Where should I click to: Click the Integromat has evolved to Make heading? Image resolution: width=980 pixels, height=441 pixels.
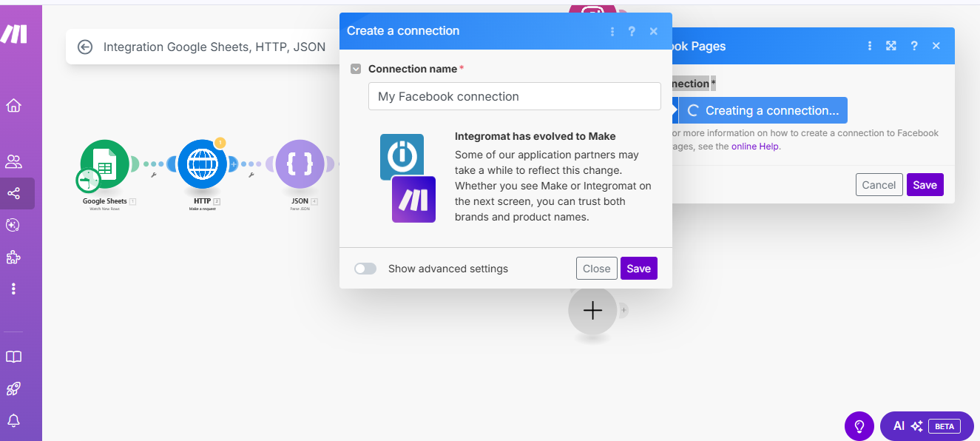535,136
